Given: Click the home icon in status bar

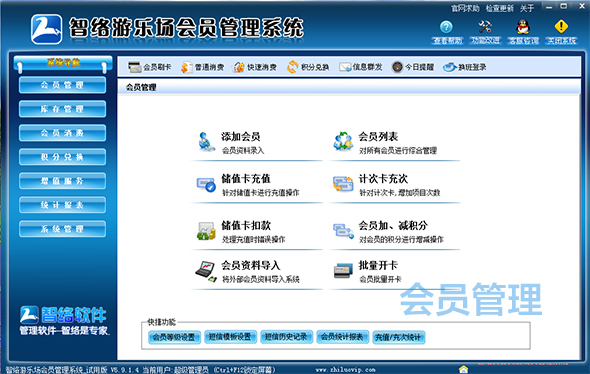Looking at the screenshot, I should click(x=463, y=369).
